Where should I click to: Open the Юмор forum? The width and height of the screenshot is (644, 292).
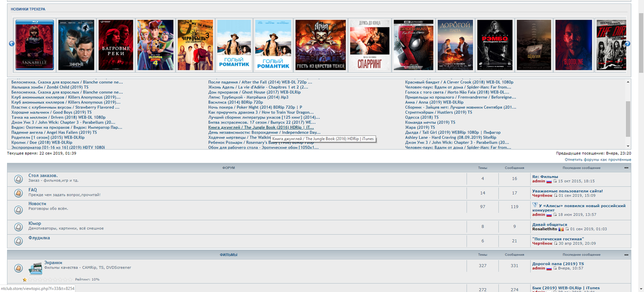coord(35,223)
